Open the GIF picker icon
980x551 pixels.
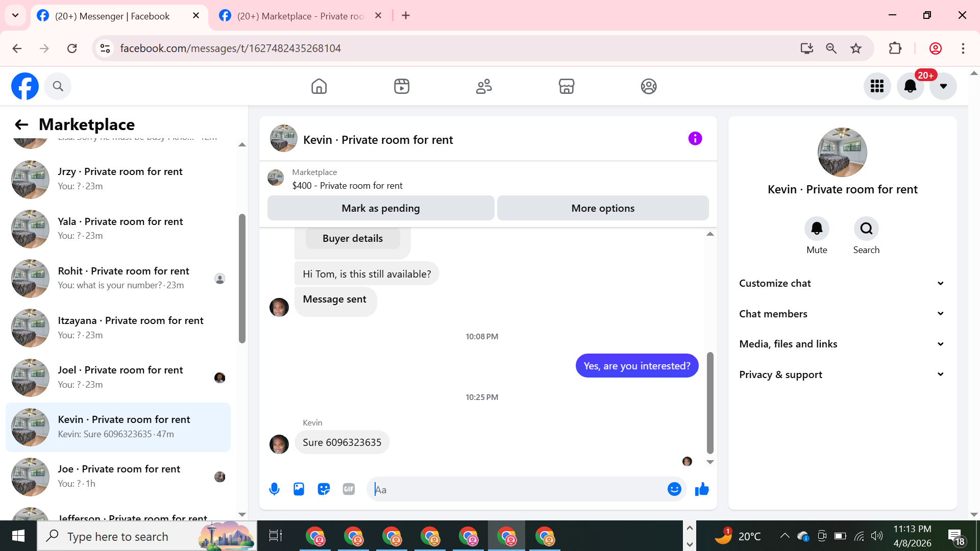(349, 489)
